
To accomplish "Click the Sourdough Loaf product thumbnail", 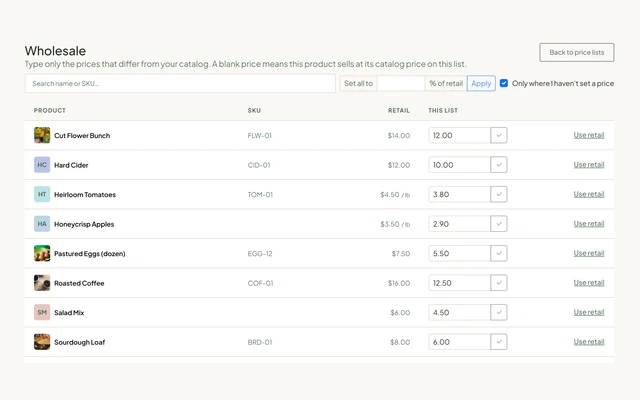I will 42,342.
